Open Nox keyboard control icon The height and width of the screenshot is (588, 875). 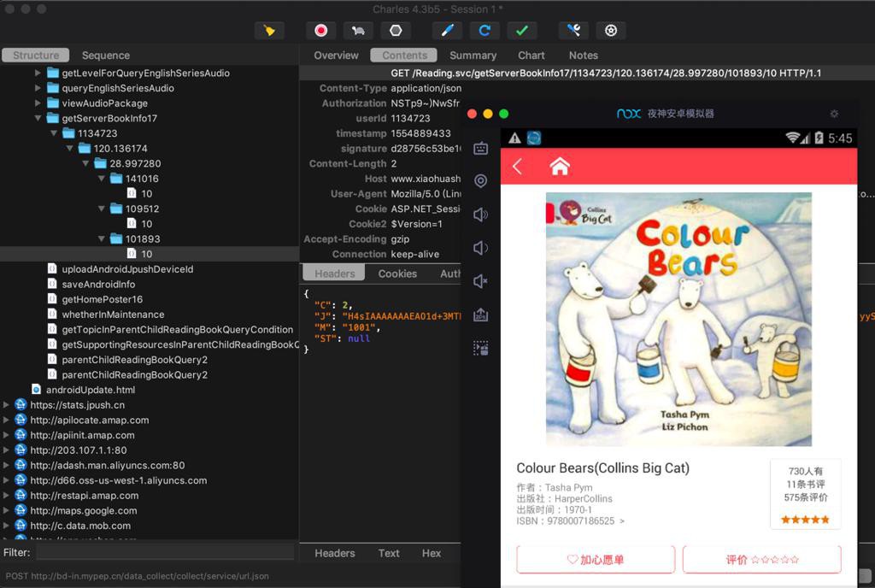(480, 149)
